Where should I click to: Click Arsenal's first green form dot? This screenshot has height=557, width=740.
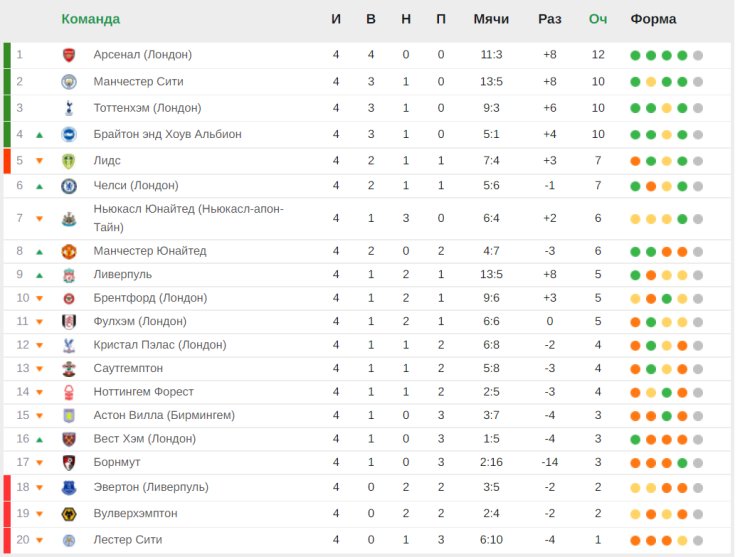(635, 56)
